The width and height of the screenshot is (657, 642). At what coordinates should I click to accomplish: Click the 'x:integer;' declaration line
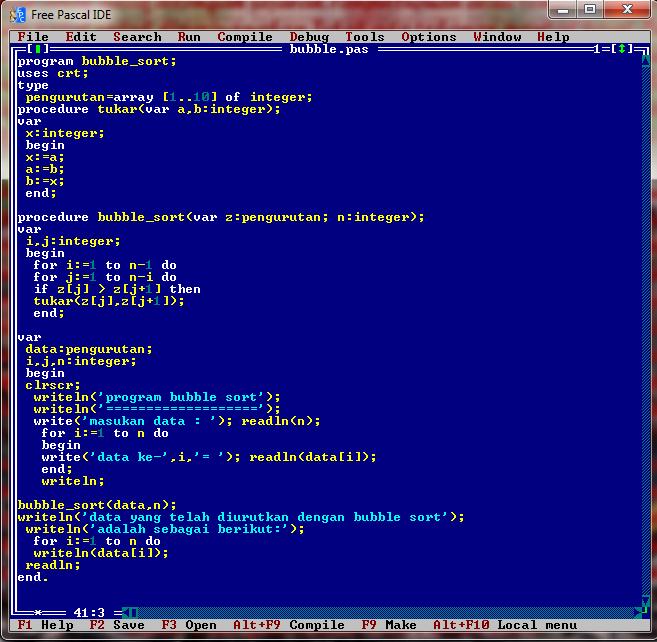(x=65, y=133)
